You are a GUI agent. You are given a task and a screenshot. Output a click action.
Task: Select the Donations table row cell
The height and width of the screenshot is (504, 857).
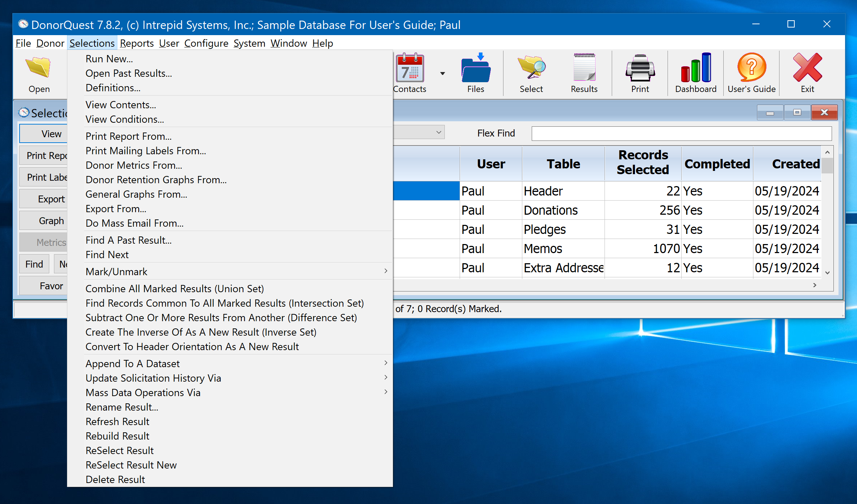point(563,210)
